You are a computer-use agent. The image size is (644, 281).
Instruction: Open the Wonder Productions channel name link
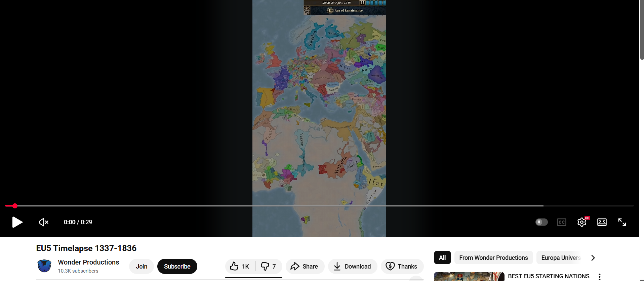tap(88, 262)
